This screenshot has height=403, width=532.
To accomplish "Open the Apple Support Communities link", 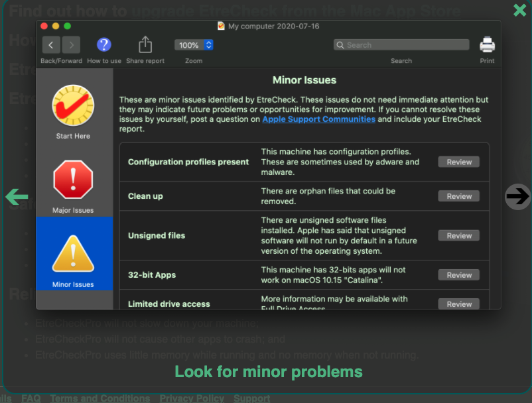I will pos(318,119).
